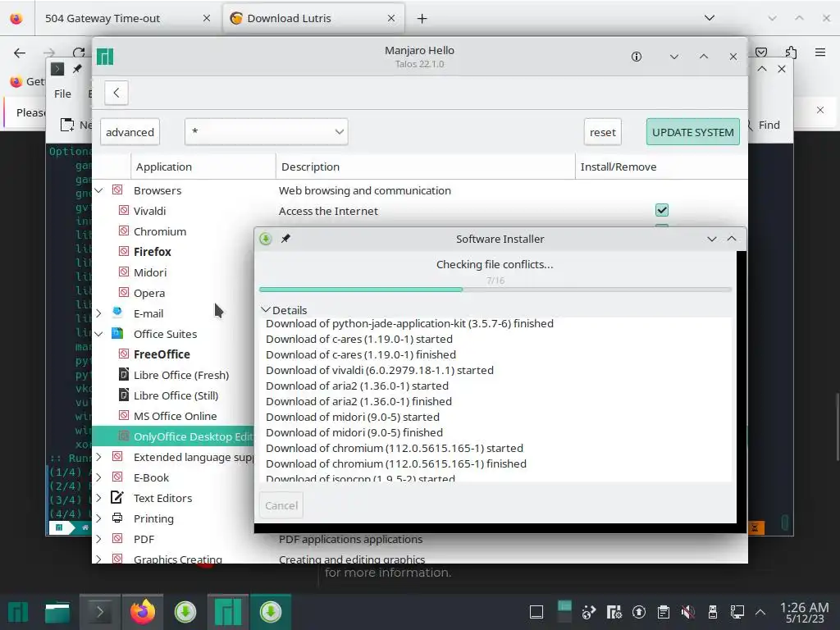Viewport: 840px width, 630px height.
Task: Switch to the terminal taskbar entry
Action: (x=99, y=612)
